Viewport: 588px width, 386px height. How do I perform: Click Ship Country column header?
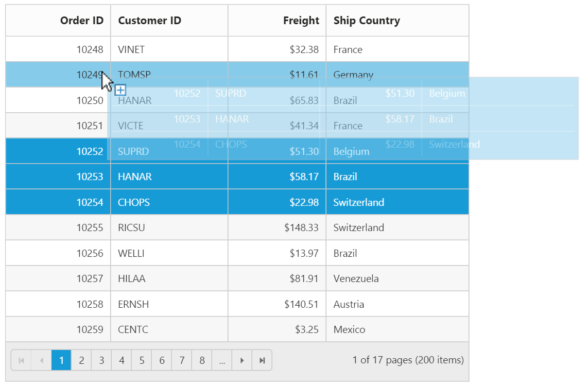coord(367,21)
